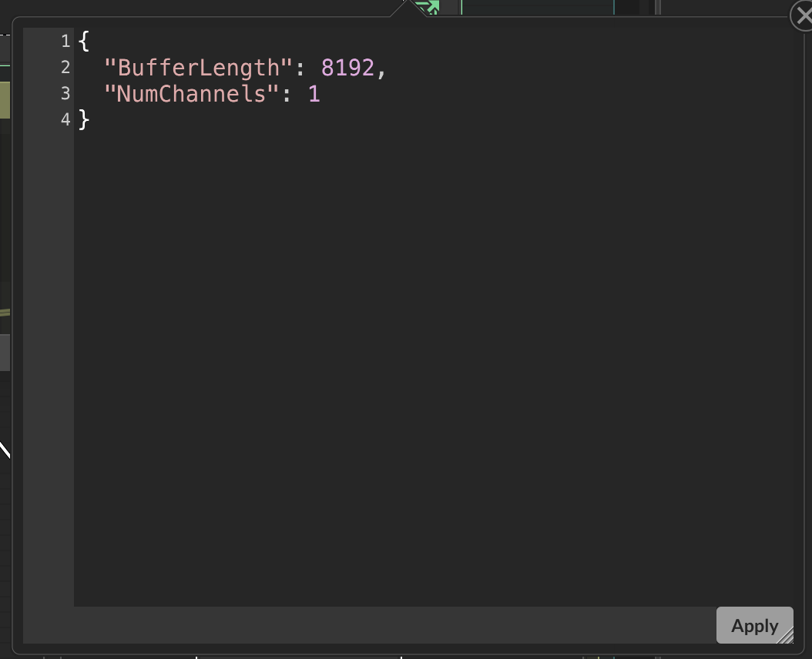Viewport: 812px width, 659px height.
Task: Click the Apply button
Action: (x=754, y=625)
